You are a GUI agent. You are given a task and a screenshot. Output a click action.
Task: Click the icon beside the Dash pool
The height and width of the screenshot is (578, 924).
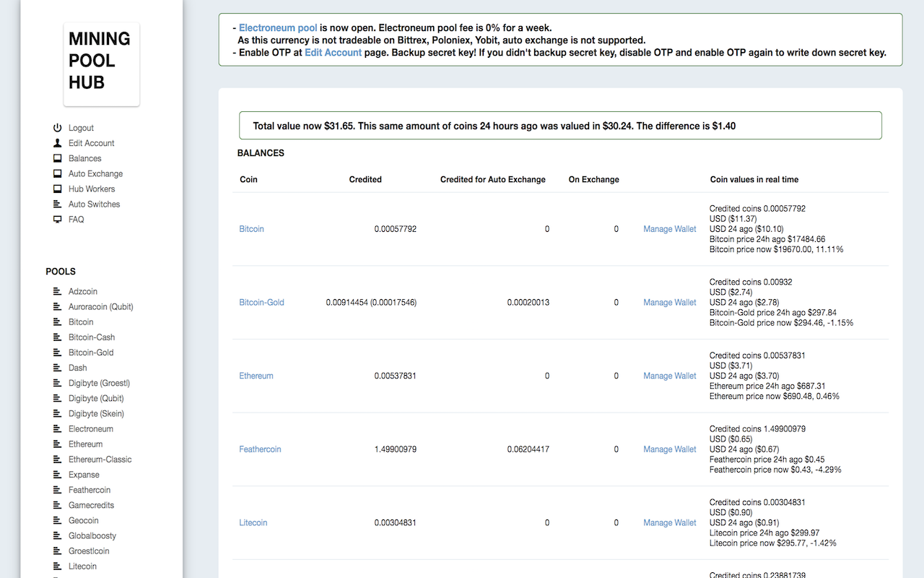click(x=58, y=368)
